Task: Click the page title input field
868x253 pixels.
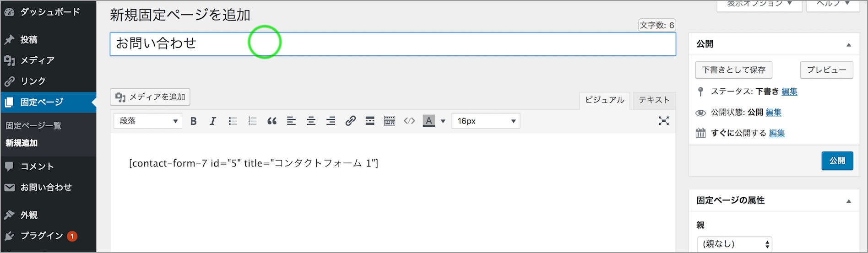Action: click(393, 44)
